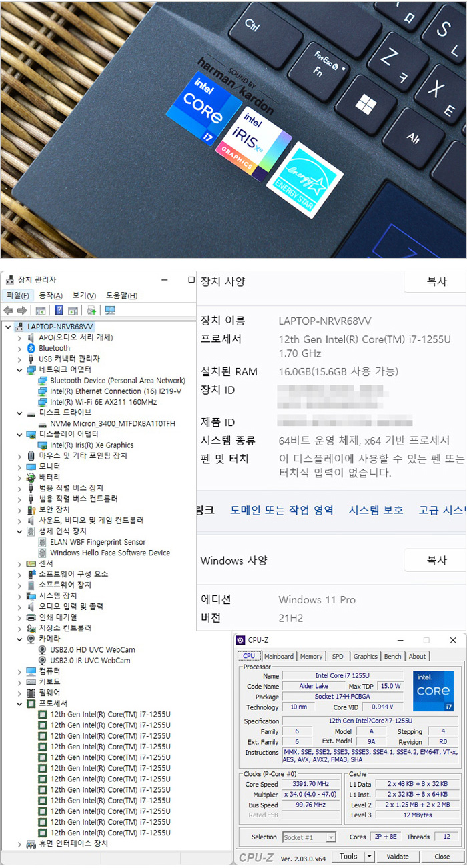
Task: Expand the 시스템 장치 category
Action: (20, 595)
